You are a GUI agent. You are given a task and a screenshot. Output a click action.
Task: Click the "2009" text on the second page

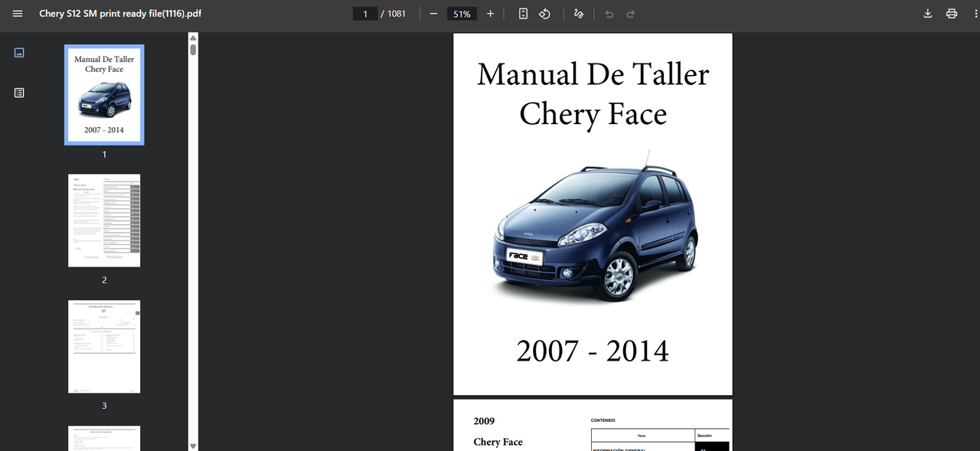pyautogui.click(x=484, y=421)
